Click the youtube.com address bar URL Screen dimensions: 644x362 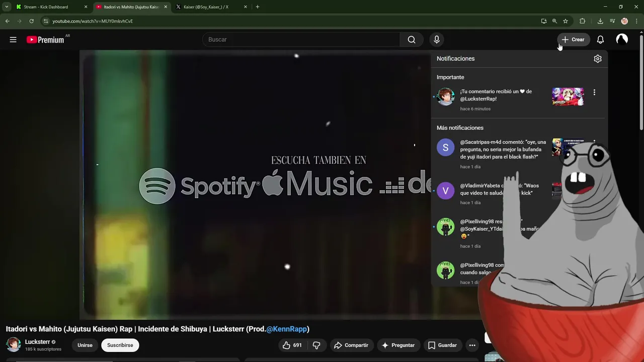pyautogui.click(x=93, y=21)
